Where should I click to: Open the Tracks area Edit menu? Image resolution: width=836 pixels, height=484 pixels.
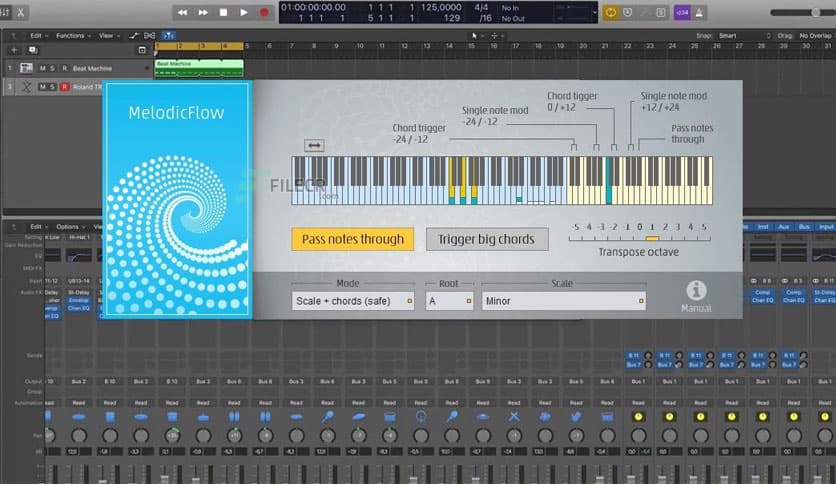point(38,36)
